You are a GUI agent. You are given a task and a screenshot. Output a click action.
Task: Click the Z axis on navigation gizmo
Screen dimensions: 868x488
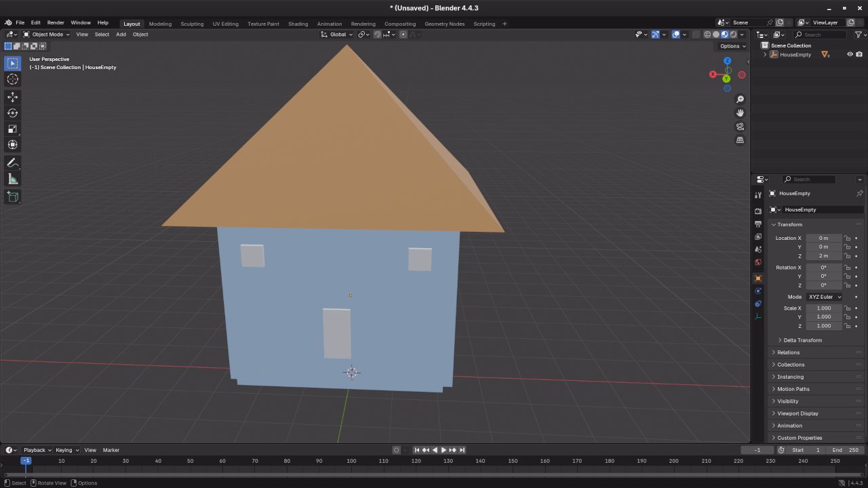click(x=728, y=61)
